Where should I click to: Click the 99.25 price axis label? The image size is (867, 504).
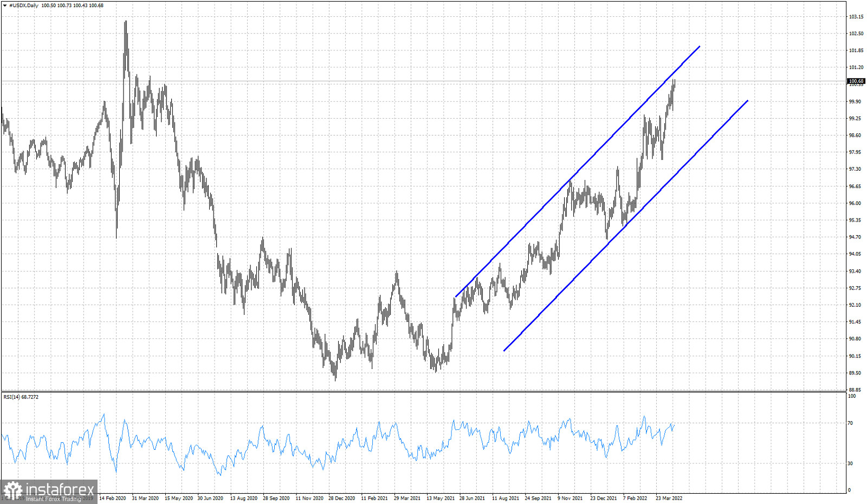click(855, 118)
